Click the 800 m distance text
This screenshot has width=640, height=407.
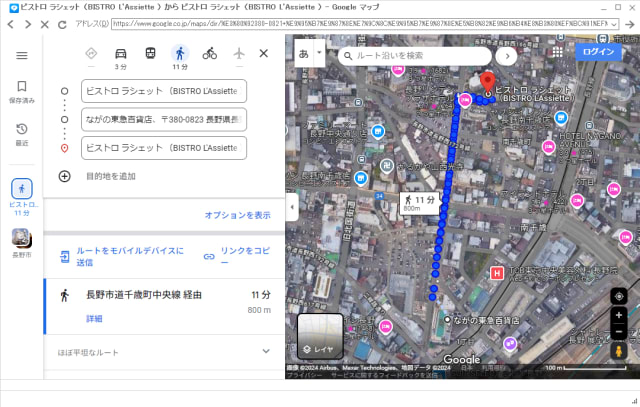point(259,310)
